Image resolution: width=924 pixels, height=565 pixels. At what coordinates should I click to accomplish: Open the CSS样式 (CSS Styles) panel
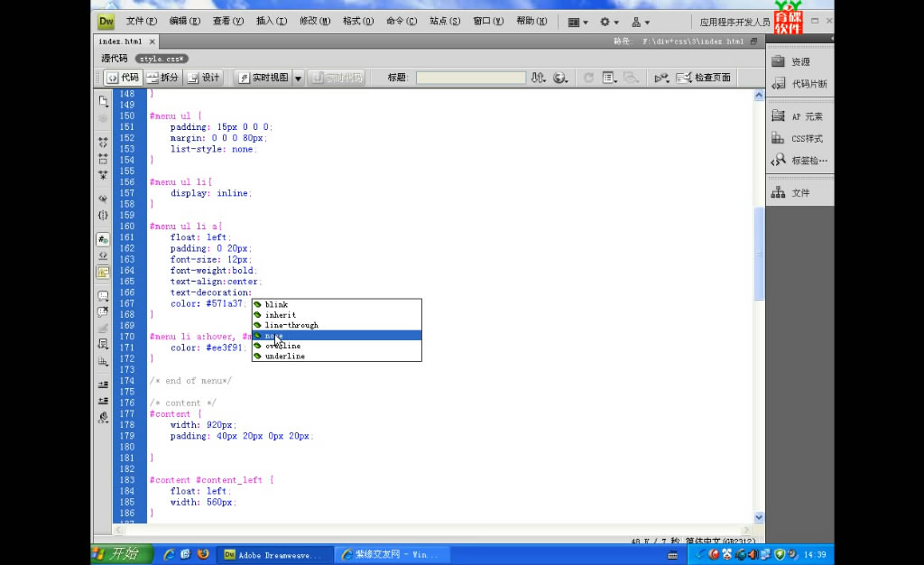(799, 138)
